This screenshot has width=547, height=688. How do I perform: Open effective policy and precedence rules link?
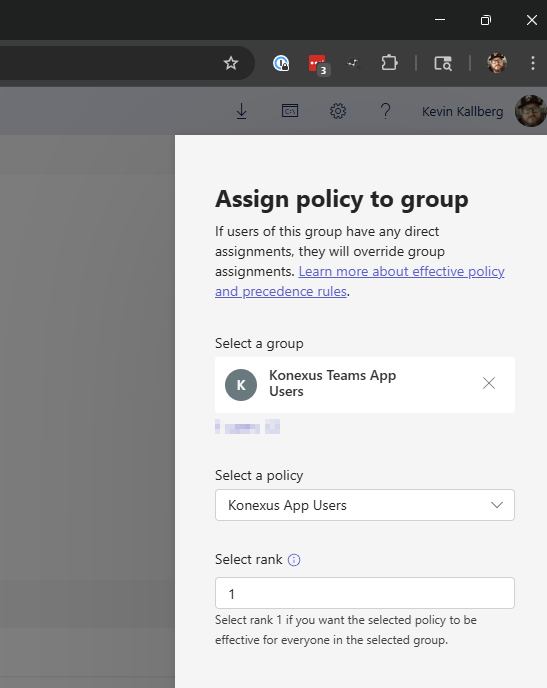(x=360, y=281)
